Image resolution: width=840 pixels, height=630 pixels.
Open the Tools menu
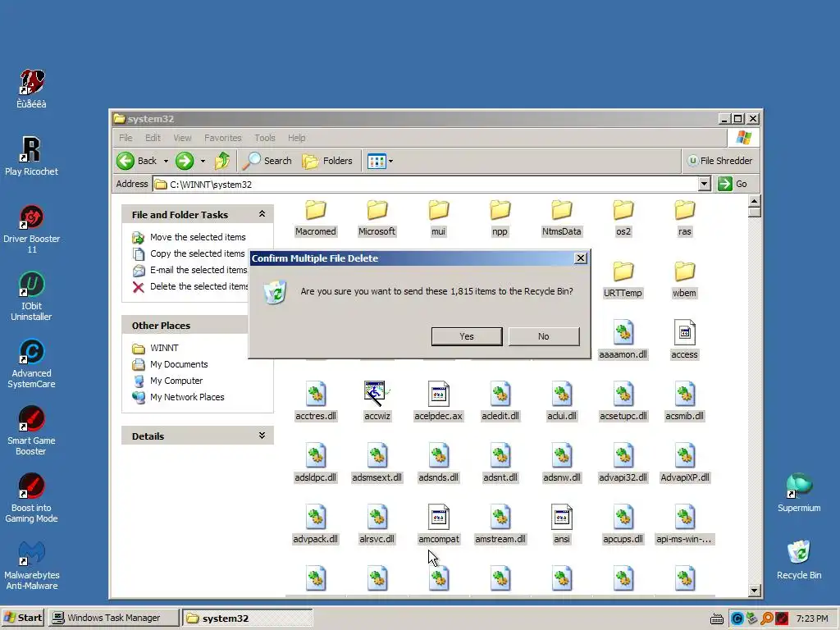tap(265, 138)
